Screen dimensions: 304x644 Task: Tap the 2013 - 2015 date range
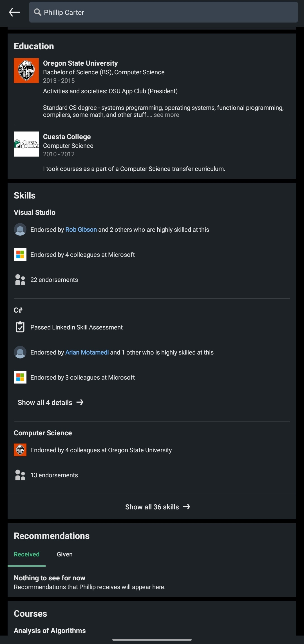pyautogui.click(x=59, y=81)
